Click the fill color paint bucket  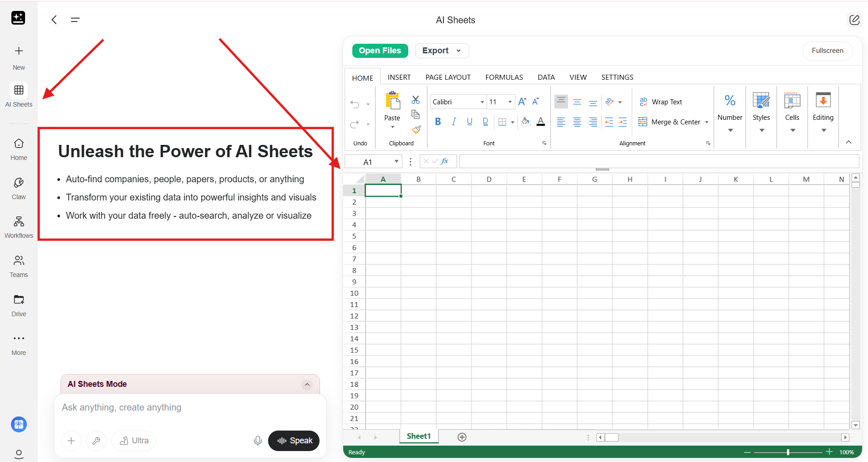[525, 122]
